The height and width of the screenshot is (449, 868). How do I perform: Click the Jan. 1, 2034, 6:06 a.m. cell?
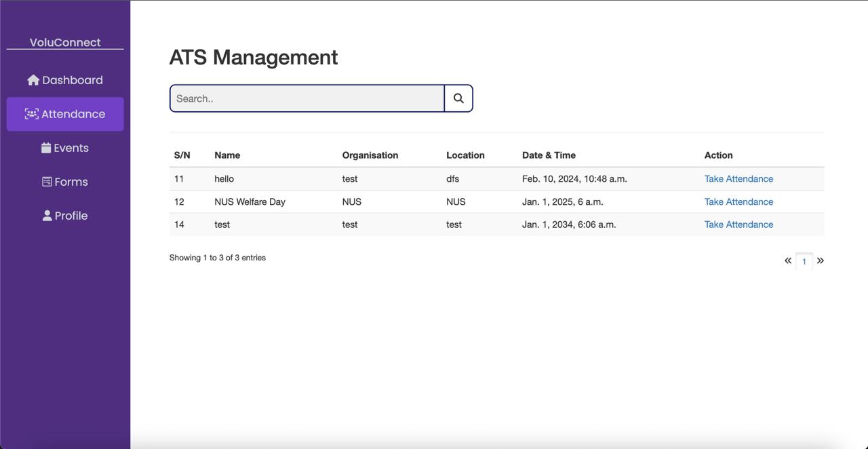coord(569,224)
